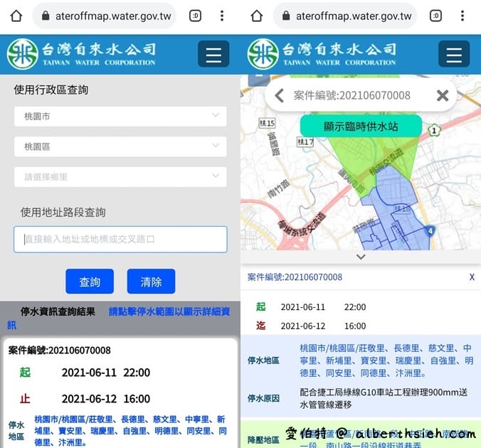Select 起 2021-06-11 22:00 in right panel

311,307
